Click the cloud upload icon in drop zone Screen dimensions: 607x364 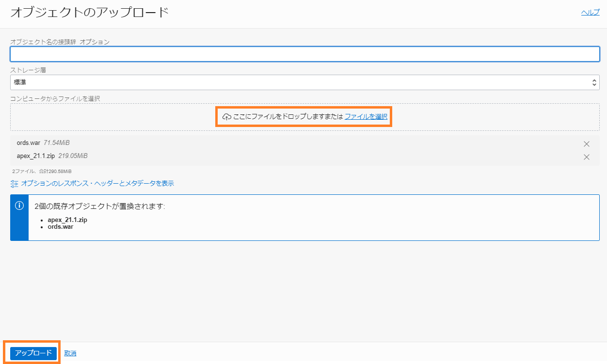pyautogui.click(x=226, y=117)
